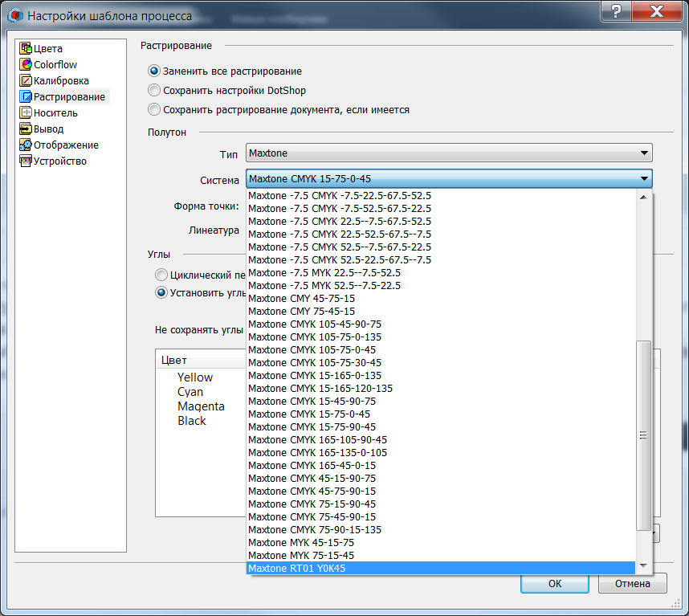Click the Цвет column header

click(201, 360)
